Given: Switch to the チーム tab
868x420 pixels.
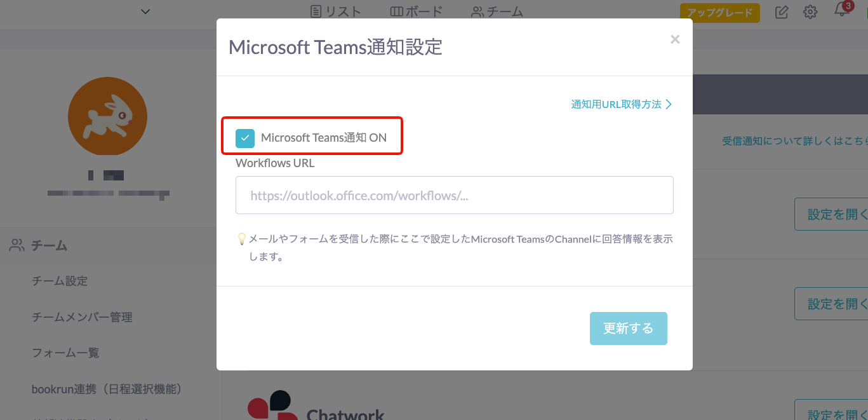Looking at the screenshot, I should click(497, 11).
